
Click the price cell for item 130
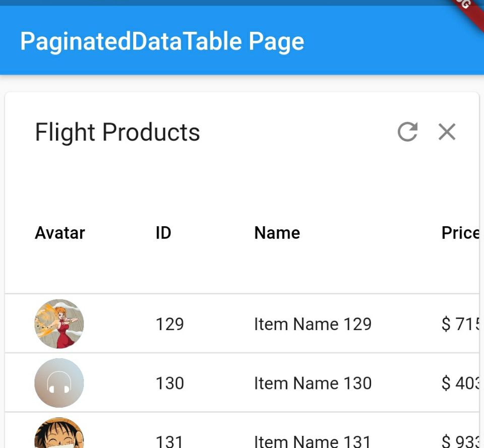pos(460,383)
